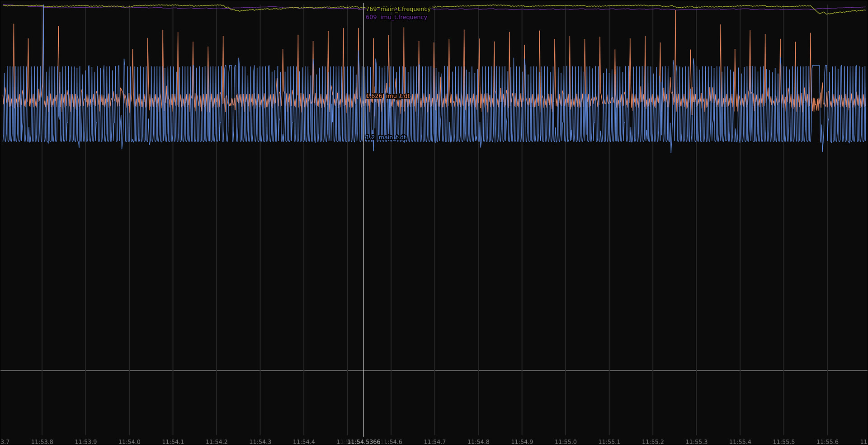
Task: Click the 11:53.8 time axis tick label
Action: point(42,442)
